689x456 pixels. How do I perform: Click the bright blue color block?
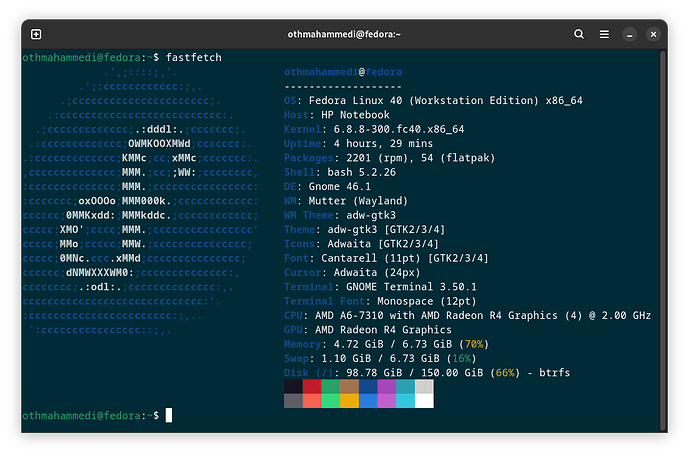point(368,401)
